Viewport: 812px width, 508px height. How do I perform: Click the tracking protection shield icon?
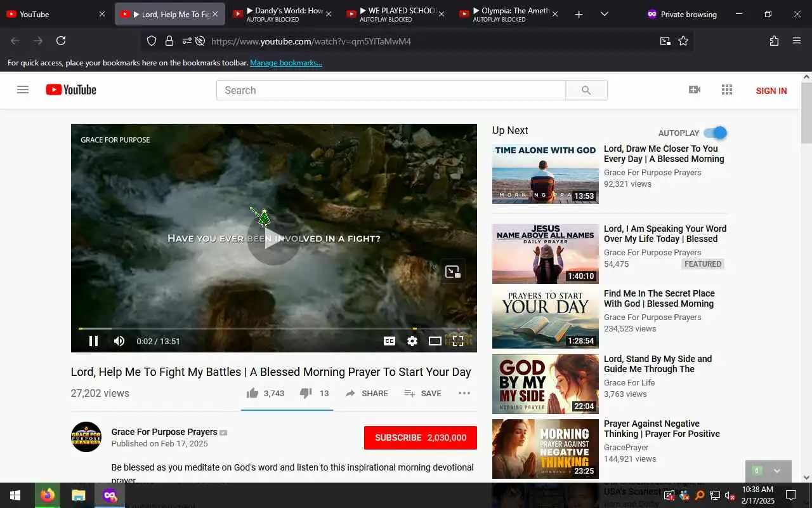(152, 41)
